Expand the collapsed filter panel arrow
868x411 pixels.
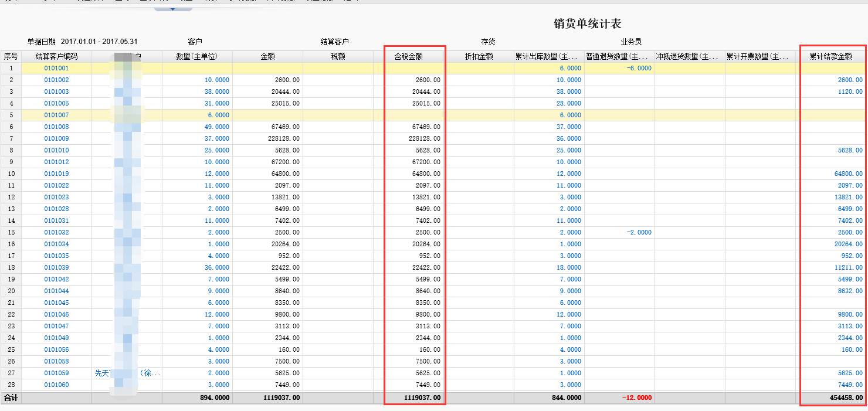(172, 9)
